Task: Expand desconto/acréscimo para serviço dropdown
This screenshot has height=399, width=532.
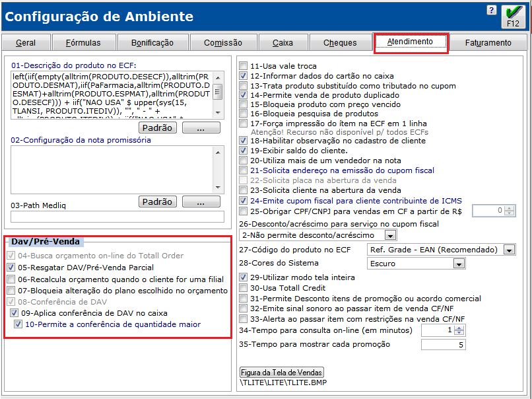Action: pyautogui.click(x=390, y=235)
